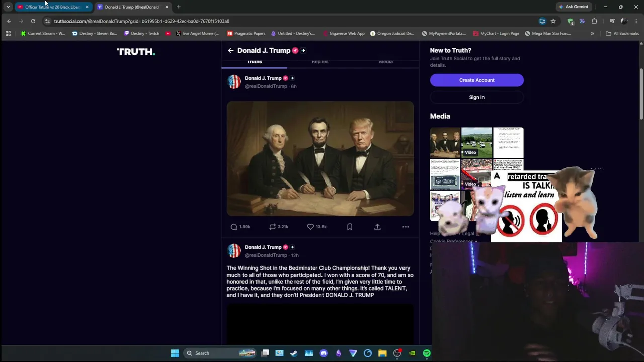Image resolution: width=644 pixels, height=362 pixels.
Task: Switch to the profile Media tab
Action: tap(386, 62)
